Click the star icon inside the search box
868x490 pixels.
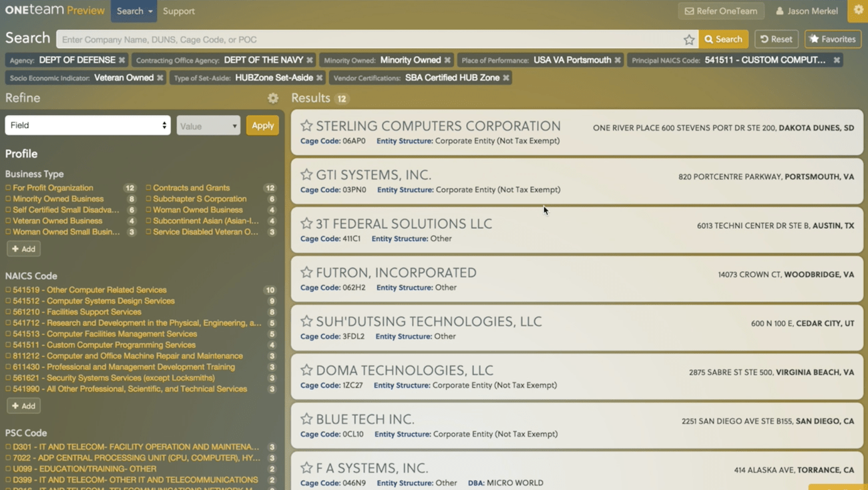(x=689, y=39)
